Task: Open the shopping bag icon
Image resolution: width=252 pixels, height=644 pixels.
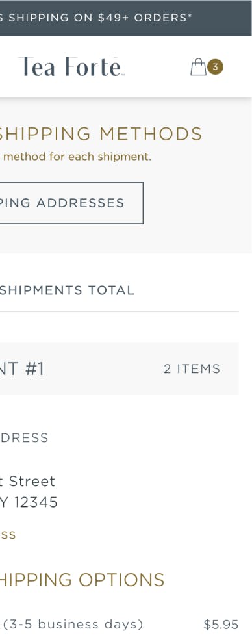Action: click(x=198, y=67)
